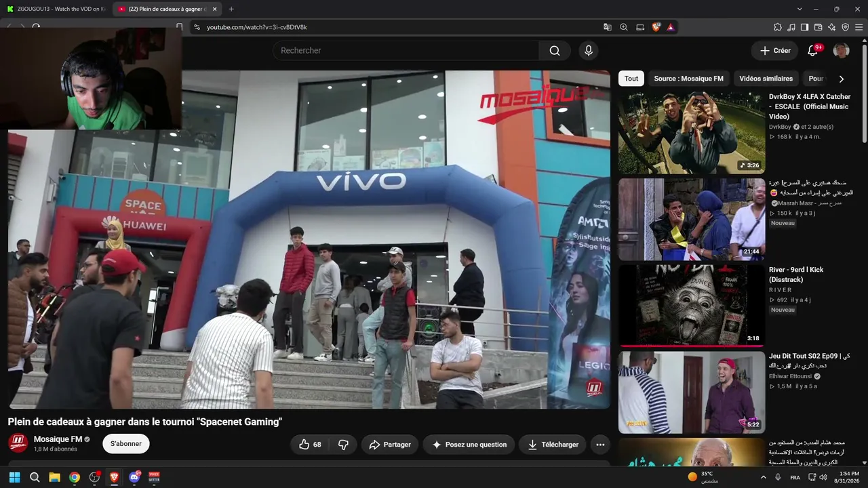Close the YouTube browser tab
Viewport: 868px width, 488px height.
215,9
